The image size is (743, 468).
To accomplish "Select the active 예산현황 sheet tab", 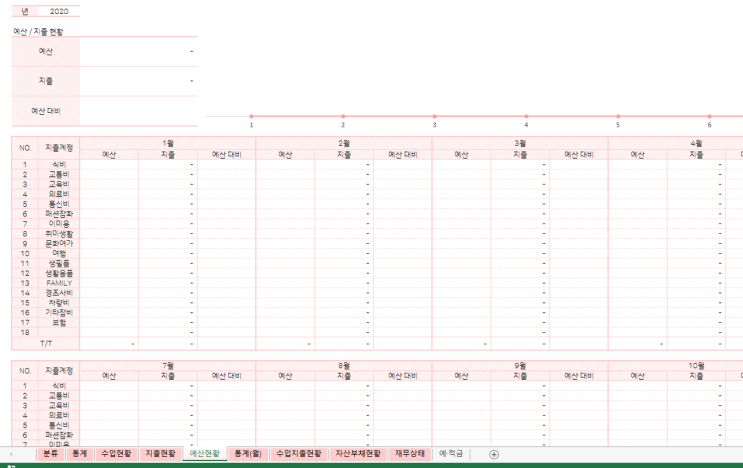I will pyautogui.click(x=205, y=454).
